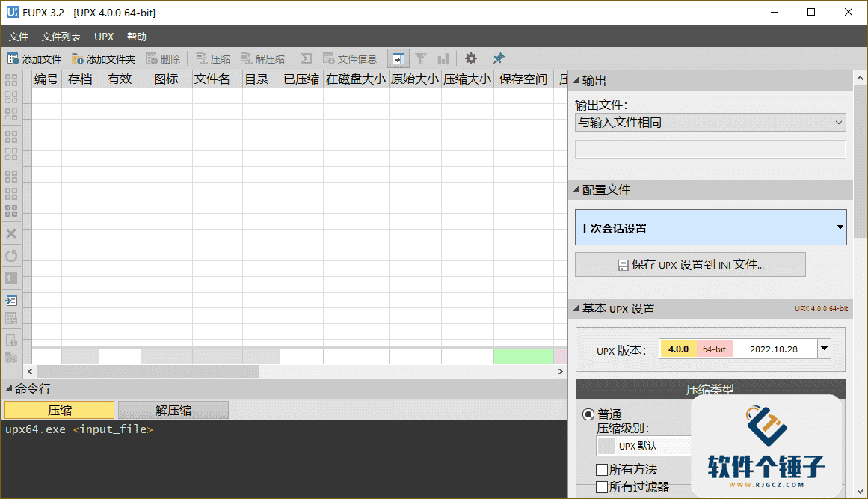Image resolution: width=868 pixels, height=499 pixels.
Task: Toggle the pin icon on the toolbar
Action: 498,58
